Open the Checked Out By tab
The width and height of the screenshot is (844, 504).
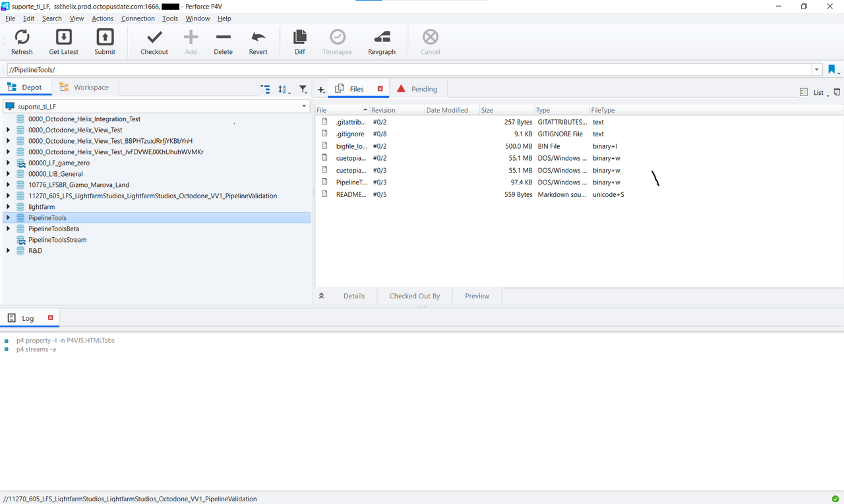(x=415, y=296)
